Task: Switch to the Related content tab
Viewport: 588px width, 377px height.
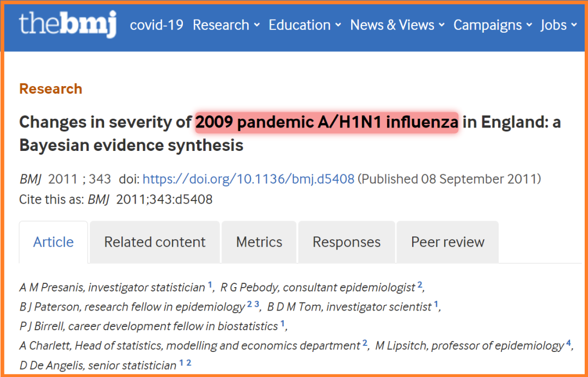Action: 155,242
